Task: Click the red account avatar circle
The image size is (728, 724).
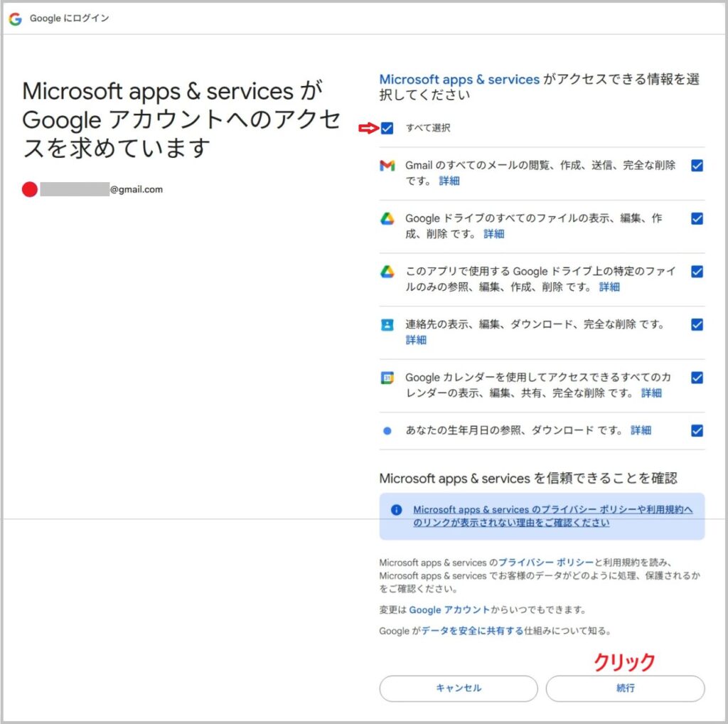Action: (x=29, y=189)
